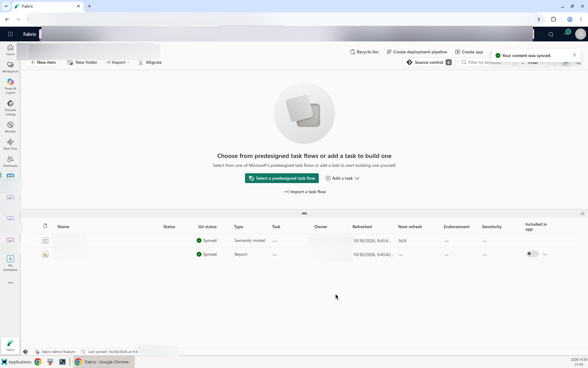Click the semantic model item icon

click(x=45, y=241)
